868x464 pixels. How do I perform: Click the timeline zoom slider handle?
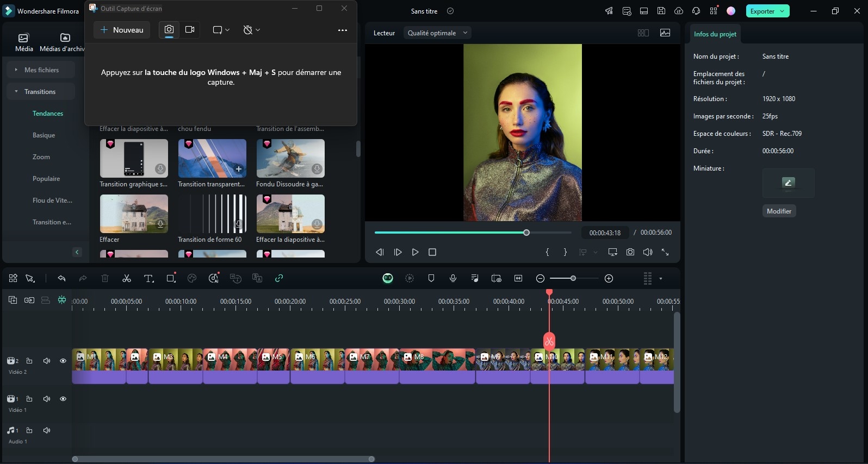tap(573, 278)
